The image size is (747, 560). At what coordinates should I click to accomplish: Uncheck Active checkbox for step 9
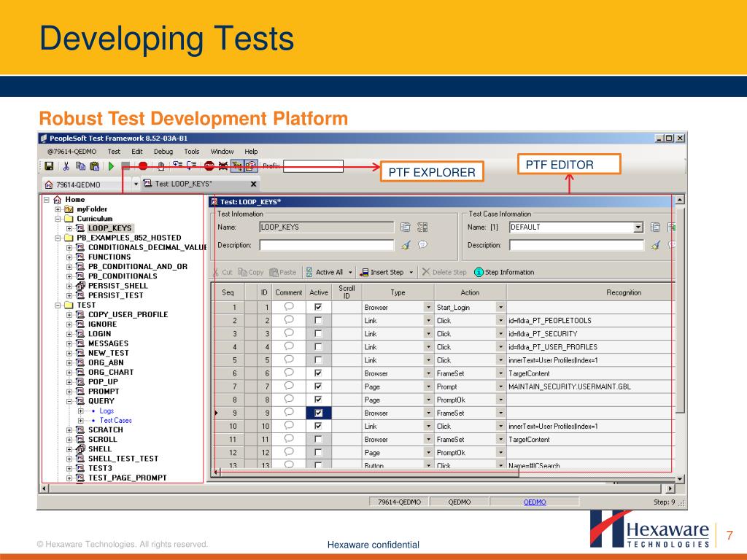[x=318, y=413]
